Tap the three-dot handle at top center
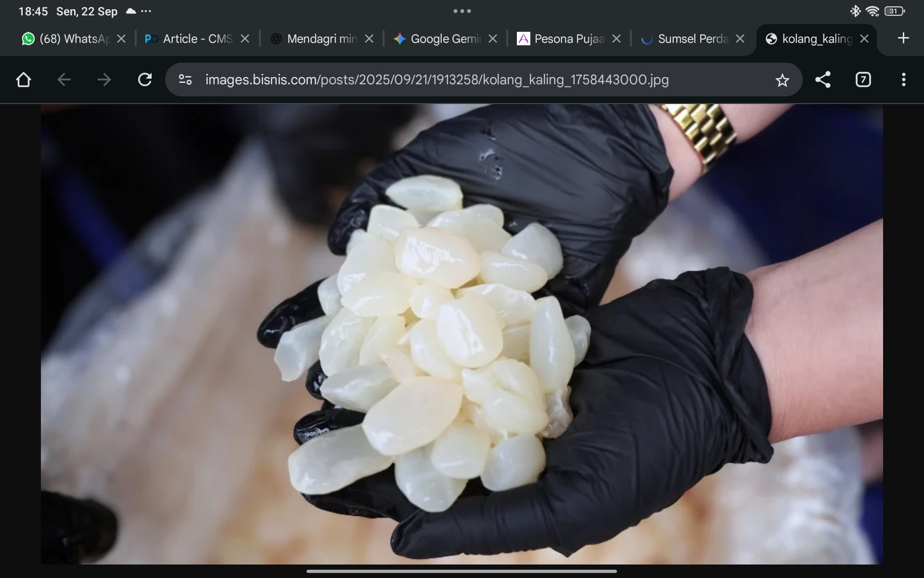The image size is (924, 578). coord(462,11)
